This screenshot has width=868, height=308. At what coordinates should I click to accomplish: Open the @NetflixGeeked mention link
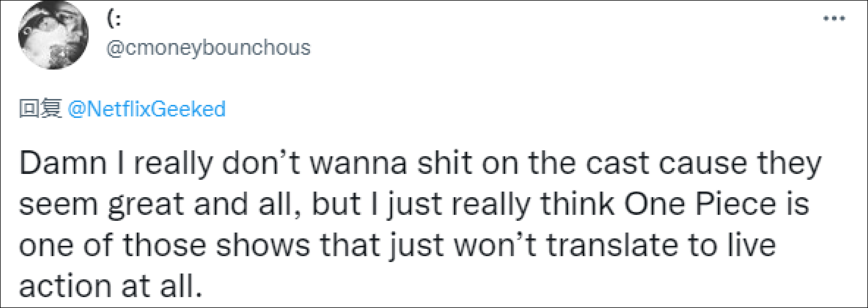(x=147, y=109)
